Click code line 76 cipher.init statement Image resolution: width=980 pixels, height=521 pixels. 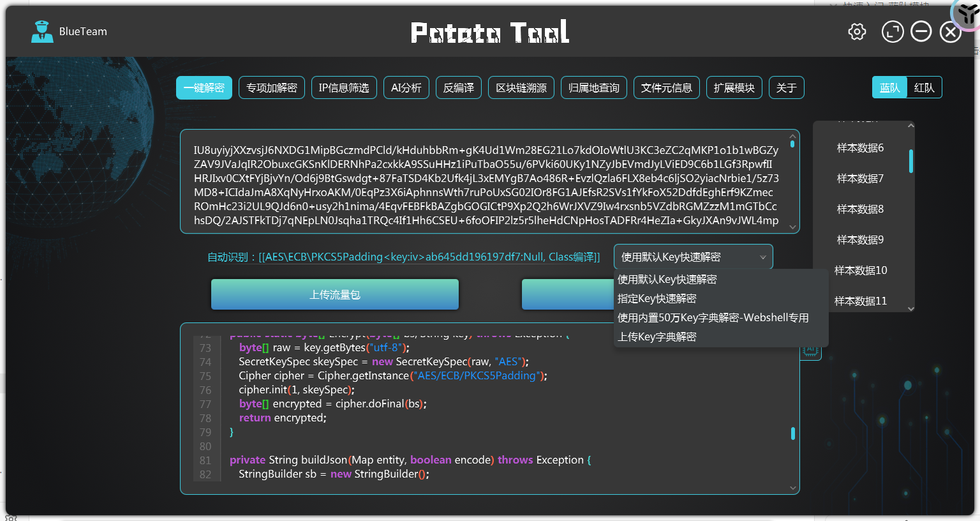coord(297,389)
